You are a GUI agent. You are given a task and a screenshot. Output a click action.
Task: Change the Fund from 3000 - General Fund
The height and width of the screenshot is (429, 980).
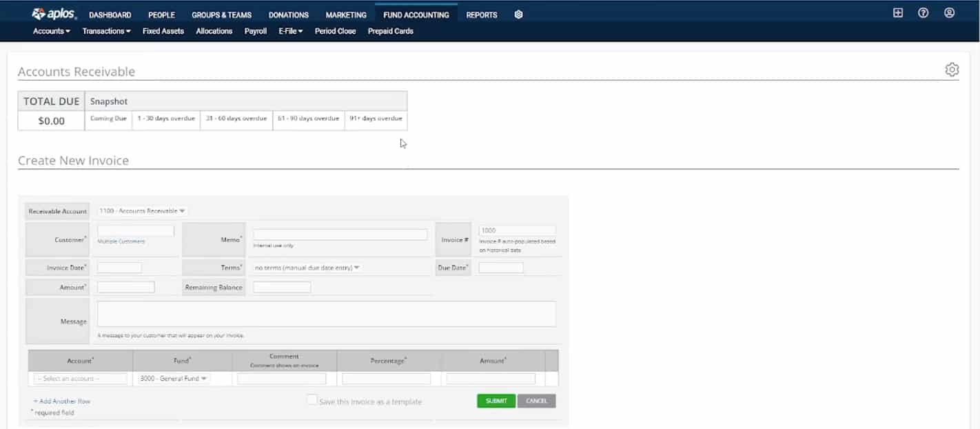pos(174,378)
